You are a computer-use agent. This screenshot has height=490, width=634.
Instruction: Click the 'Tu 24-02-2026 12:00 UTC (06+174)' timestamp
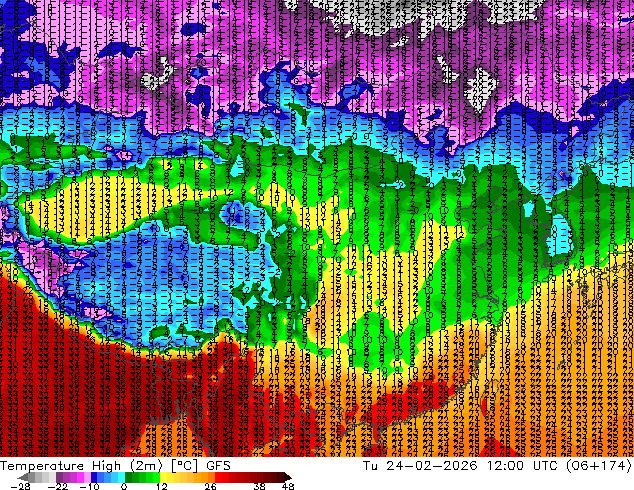coord(497,465)
